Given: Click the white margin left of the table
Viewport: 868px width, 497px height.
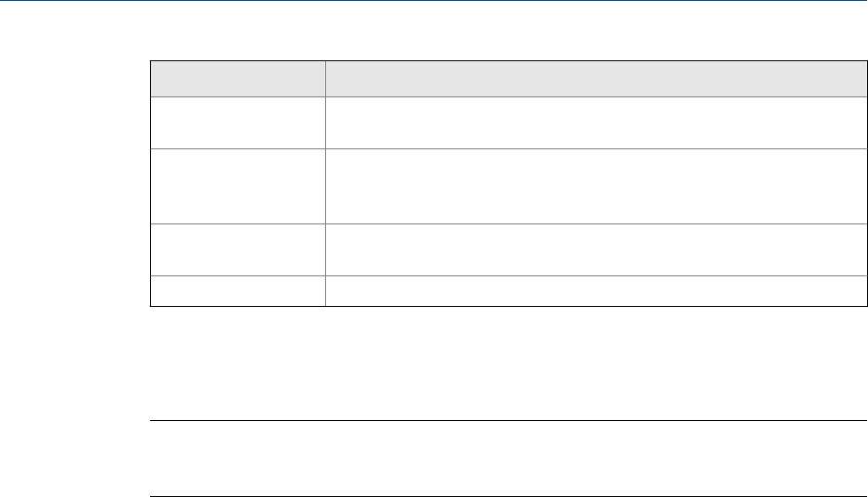Looking at the screenshot, I should tap(74, 185).
